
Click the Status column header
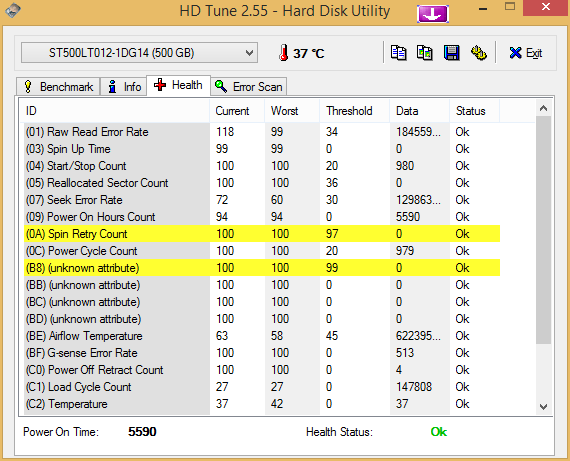click(474, 111)
